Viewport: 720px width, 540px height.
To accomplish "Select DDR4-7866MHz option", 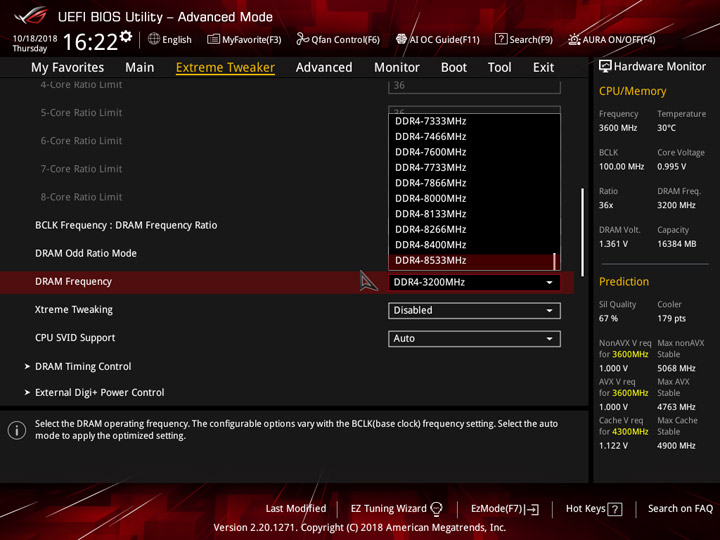I will (x=474, y=183).
